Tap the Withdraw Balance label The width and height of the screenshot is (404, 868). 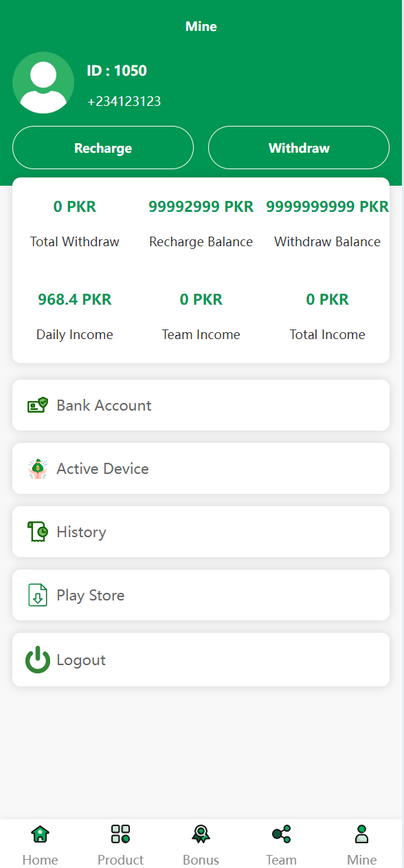coord(327,241)
